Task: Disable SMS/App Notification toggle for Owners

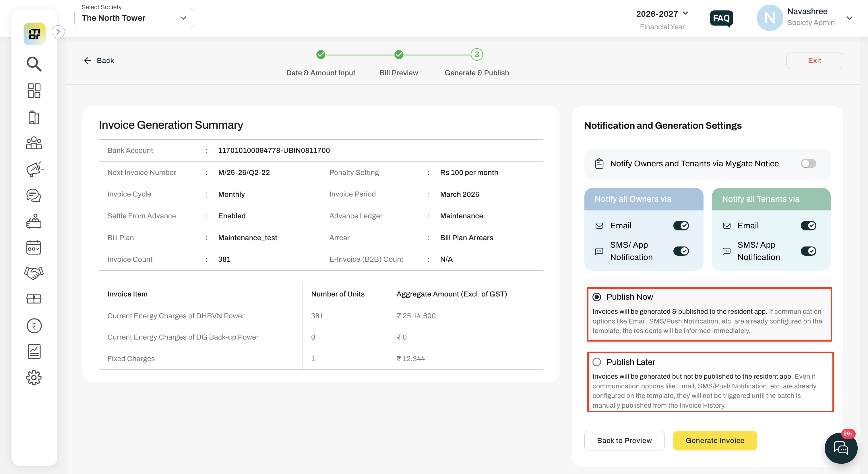Action: click(681, 251)
